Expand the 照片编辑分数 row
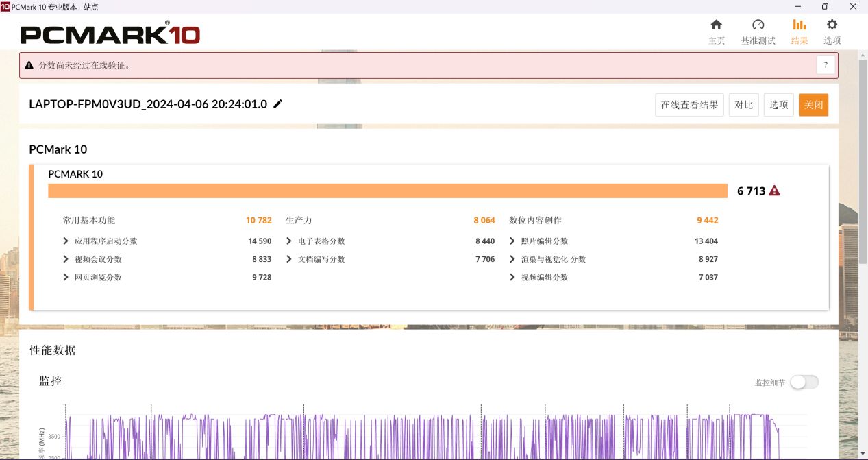The image size is (868, 460). (x=539, y=241)
